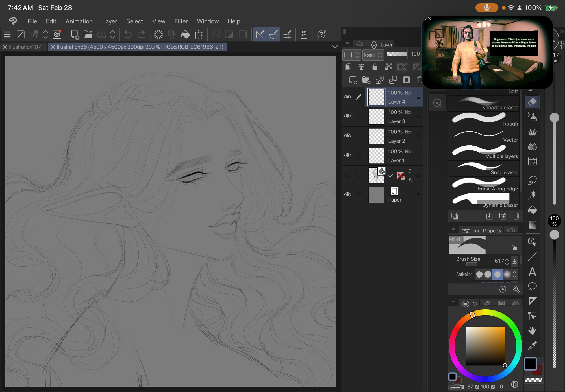Open the blending mode Normal dropdown
The image size is (565, 392).
click(x=373, y=55)
